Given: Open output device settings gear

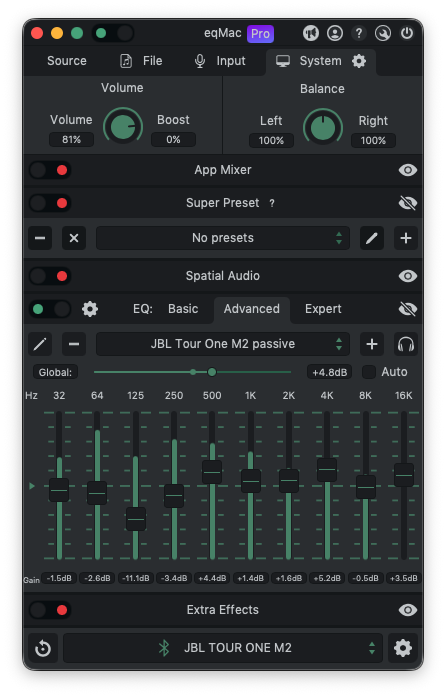Looking at the screenshot, I should pyautogui.click(x=403, y=649).
